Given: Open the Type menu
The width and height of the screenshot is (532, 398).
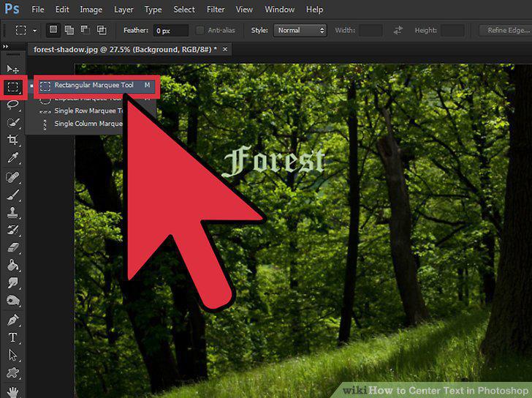Looking at the screenshot, I should 153,10.
